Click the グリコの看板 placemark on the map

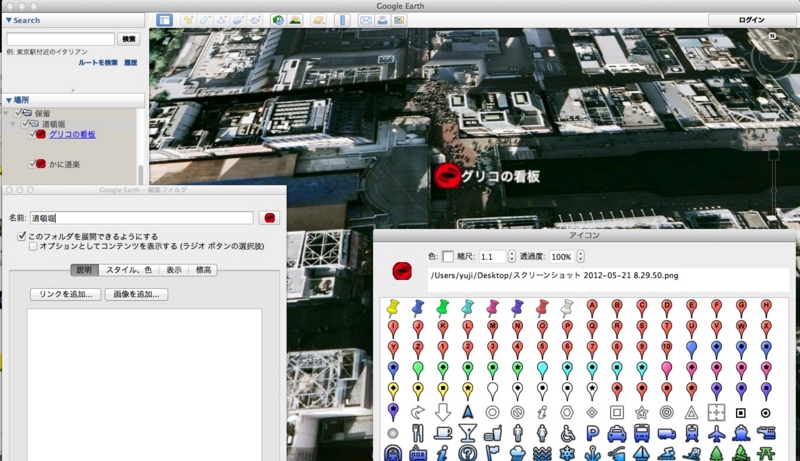coord(447,176)
